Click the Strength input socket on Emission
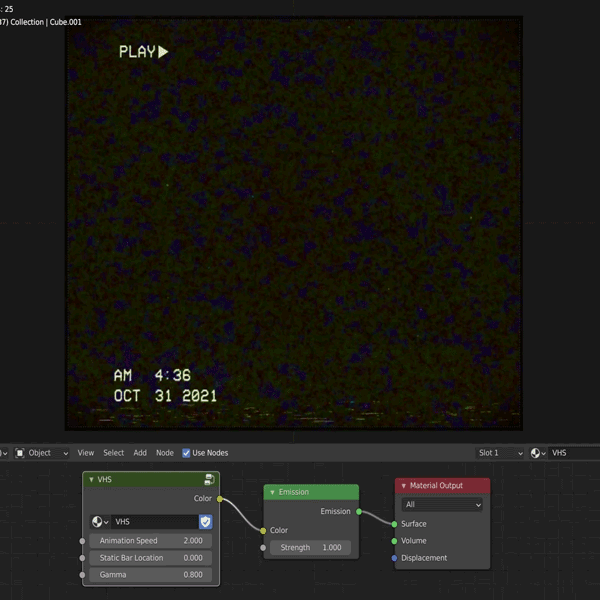Image resolution: width=600 pixels, height=600 pixels. click(263, 548)
